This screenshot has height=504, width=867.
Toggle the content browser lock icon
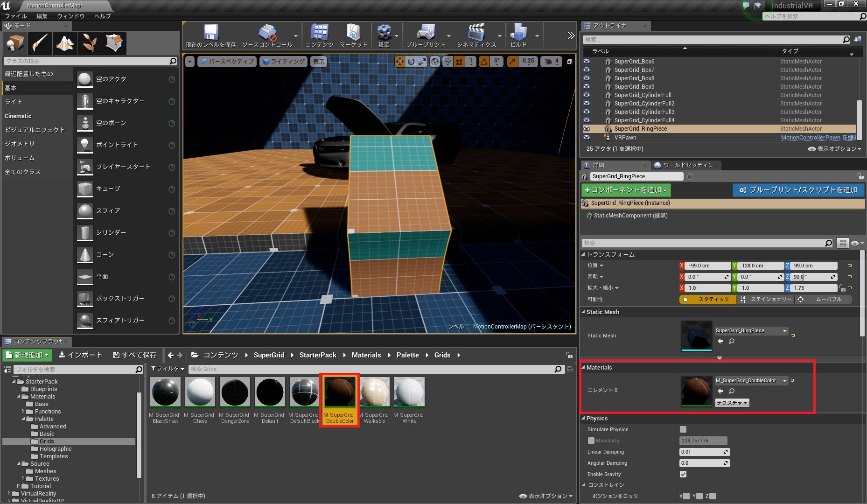[569, 355]
